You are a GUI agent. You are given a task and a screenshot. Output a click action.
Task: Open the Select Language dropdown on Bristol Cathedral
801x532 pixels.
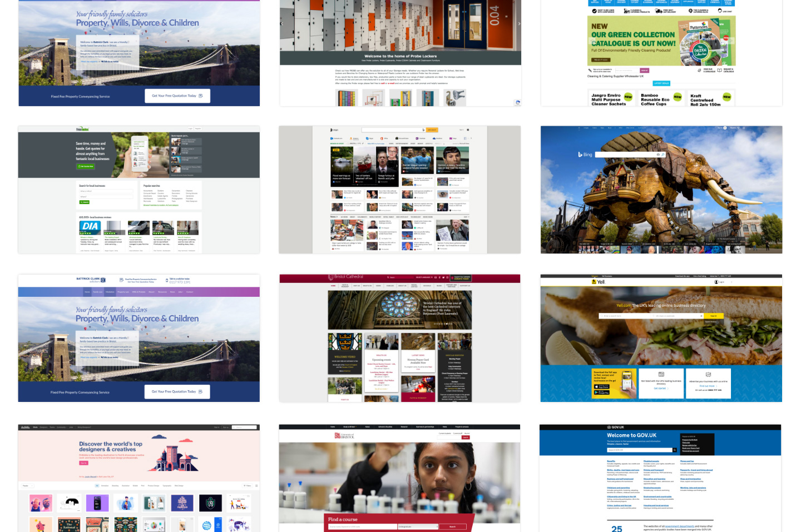click(424, 277)
